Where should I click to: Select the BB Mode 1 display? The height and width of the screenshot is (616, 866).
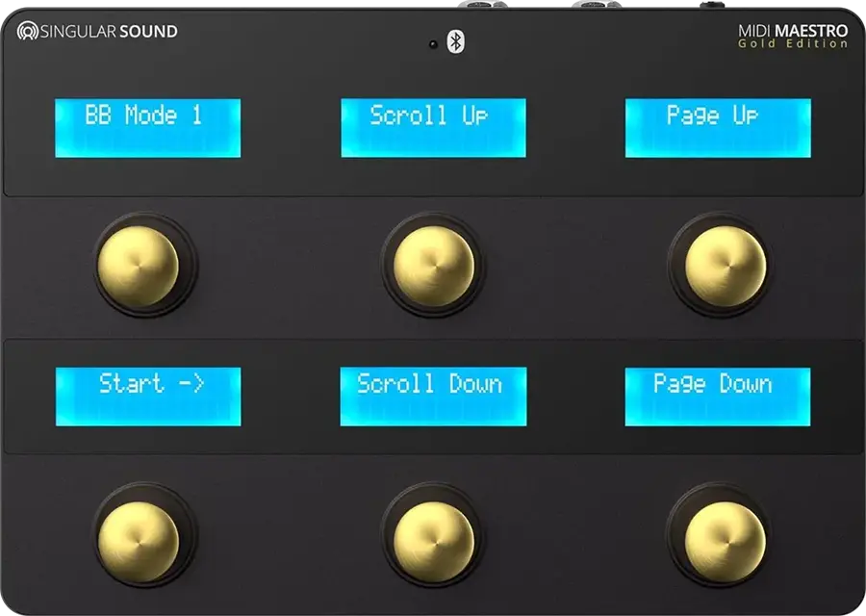147,128
